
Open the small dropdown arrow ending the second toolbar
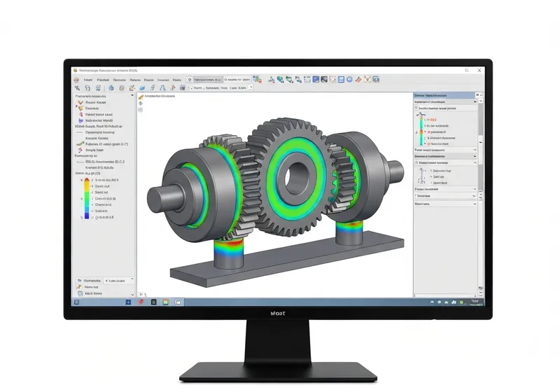click(251, 87)
